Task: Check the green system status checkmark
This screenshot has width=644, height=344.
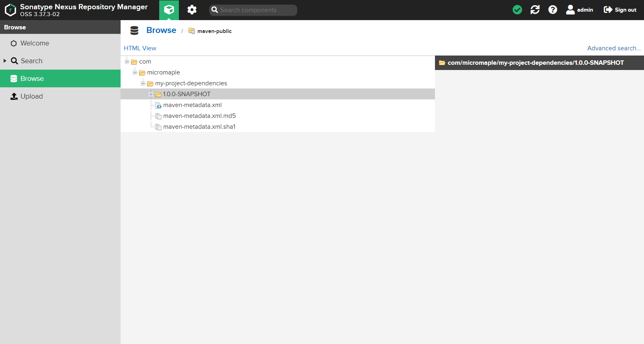Action: pos(517,10)
